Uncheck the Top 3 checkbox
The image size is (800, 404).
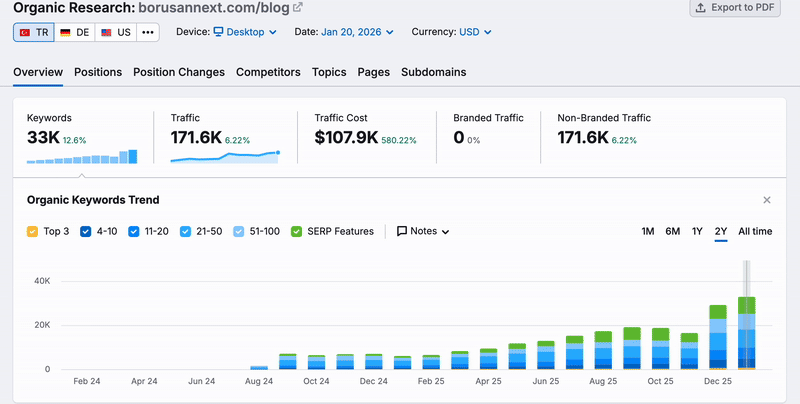33,231
